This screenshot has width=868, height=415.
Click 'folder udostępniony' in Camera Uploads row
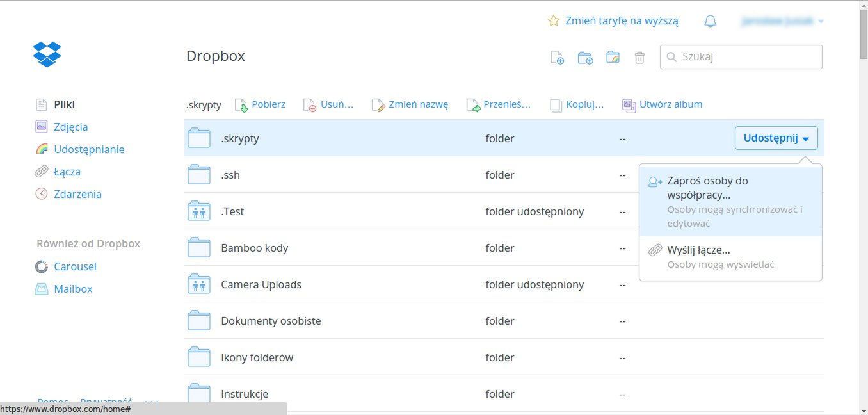[x=534, y=284]
